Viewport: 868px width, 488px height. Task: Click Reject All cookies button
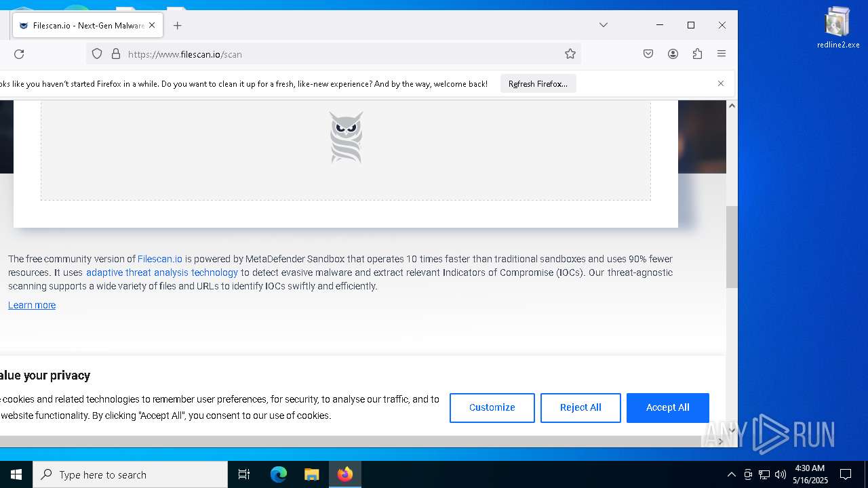(x=580, y=407)
